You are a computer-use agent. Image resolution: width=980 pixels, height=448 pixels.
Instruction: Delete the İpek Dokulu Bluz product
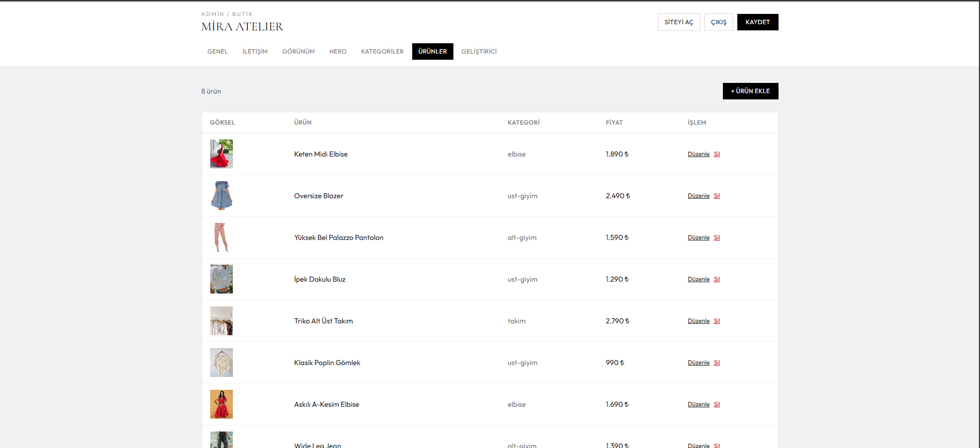coord(717,279)
